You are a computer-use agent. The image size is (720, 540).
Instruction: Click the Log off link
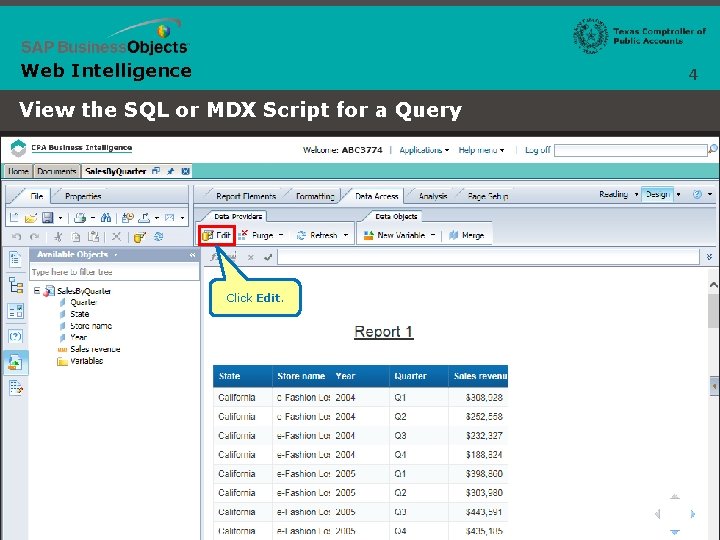[537, 150]
